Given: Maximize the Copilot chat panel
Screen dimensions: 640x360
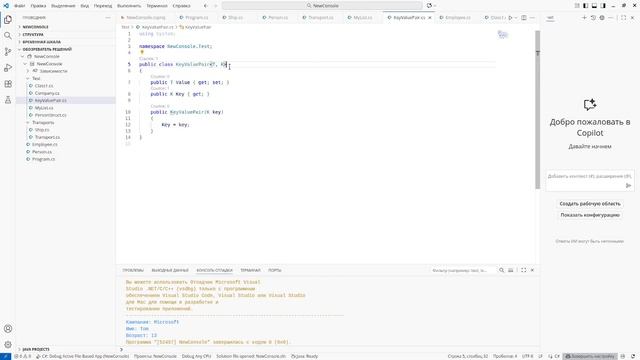Looking at the screenshot, I should click(x=623, y=18).
